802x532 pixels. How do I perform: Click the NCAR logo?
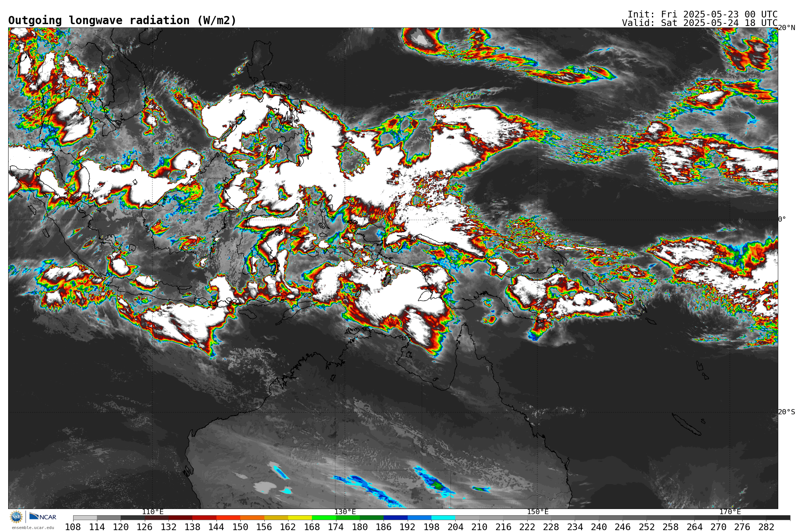pyautogui.click(x=43, y=516)
